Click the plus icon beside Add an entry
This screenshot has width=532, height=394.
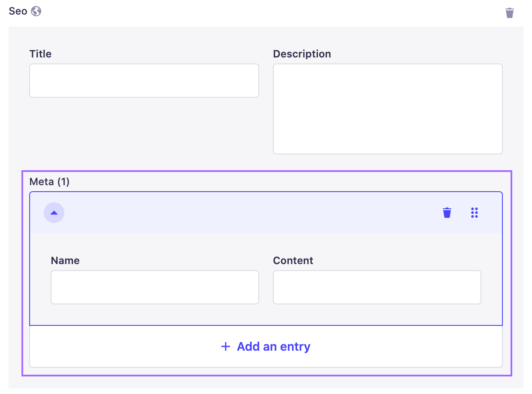(x=225, y=346)
